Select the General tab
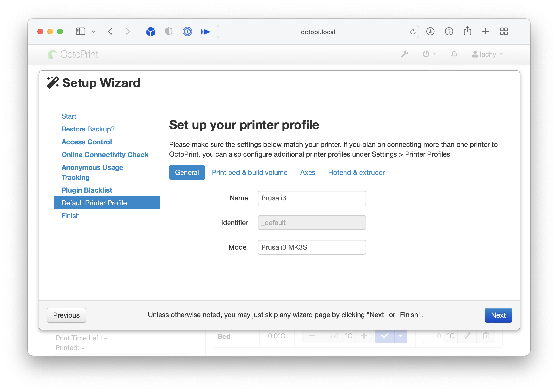 pos(187,172)
